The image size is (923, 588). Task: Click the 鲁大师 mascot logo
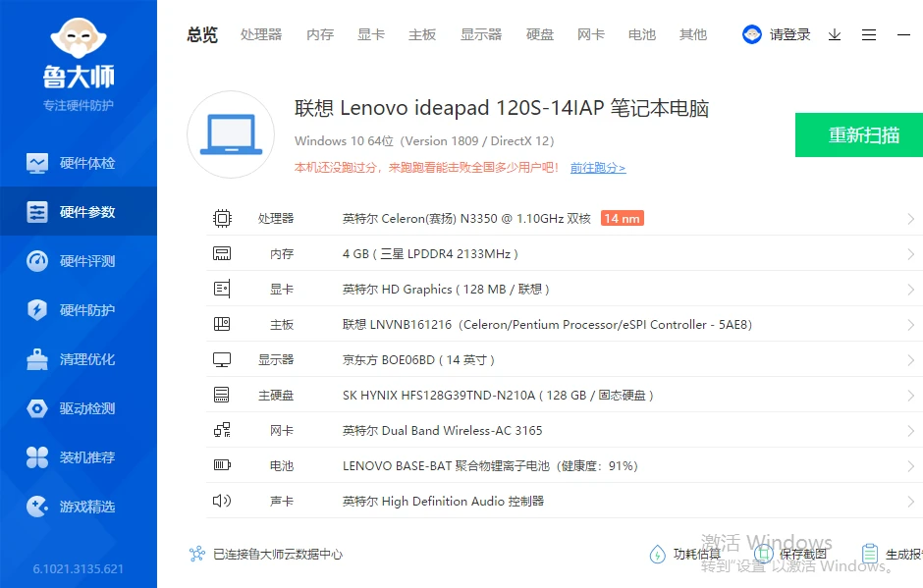tap(79, 38)
